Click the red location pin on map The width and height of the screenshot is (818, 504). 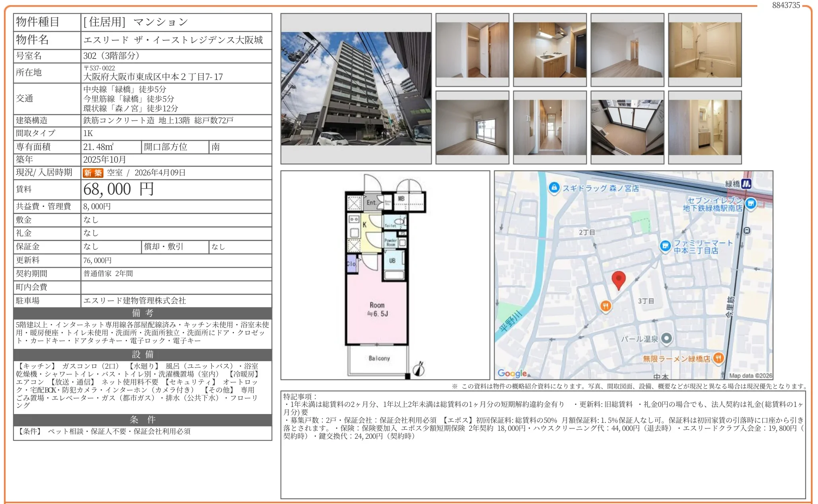click(x=618, y=279)
